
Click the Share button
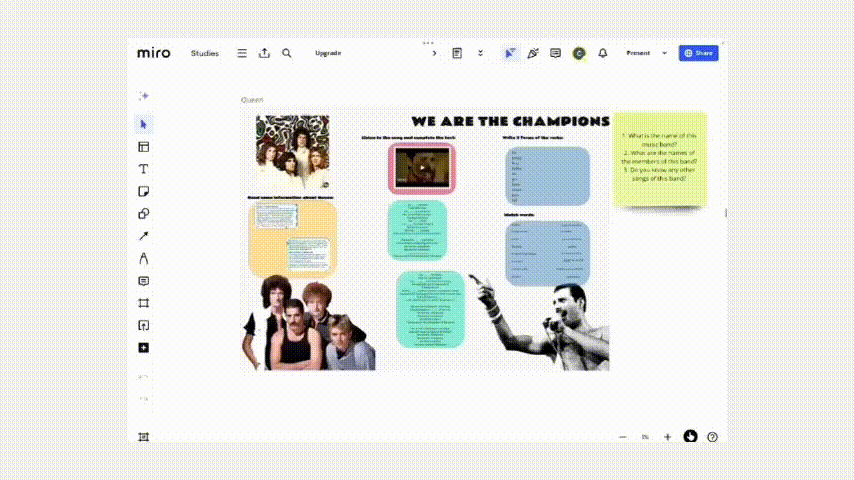[698, 53]
